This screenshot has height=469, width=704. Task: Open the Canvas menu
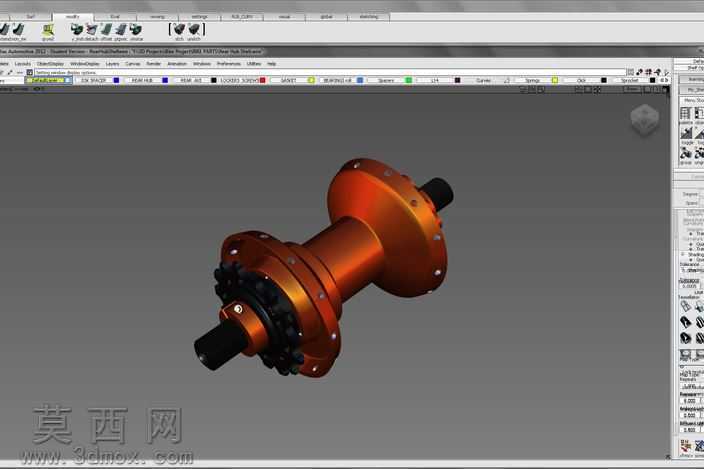(132, 64)
